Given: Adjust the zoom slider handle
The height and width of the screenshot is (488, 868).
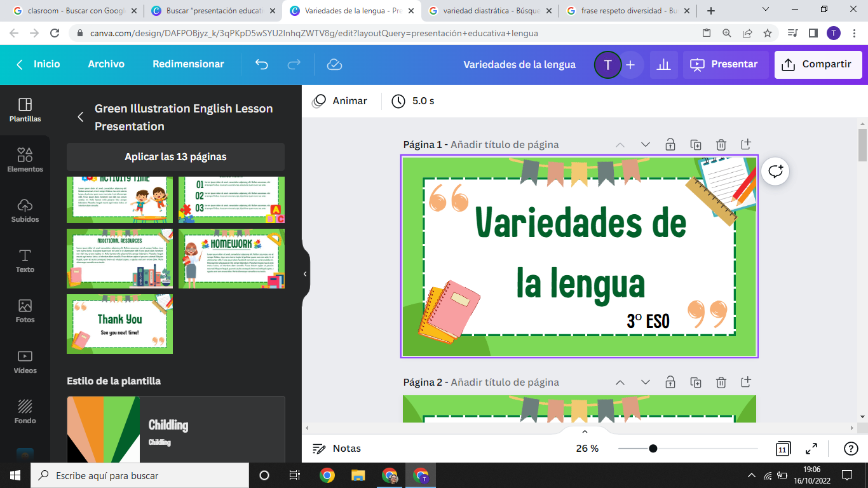Looking at the screenshot, I should (x=653, y=449).
